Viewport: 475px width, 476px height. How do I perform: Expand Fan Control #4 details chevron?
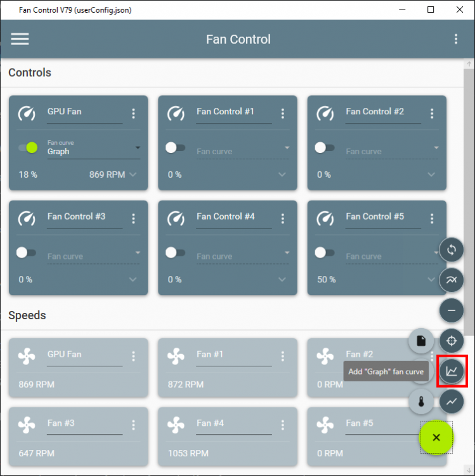(282, 279)
